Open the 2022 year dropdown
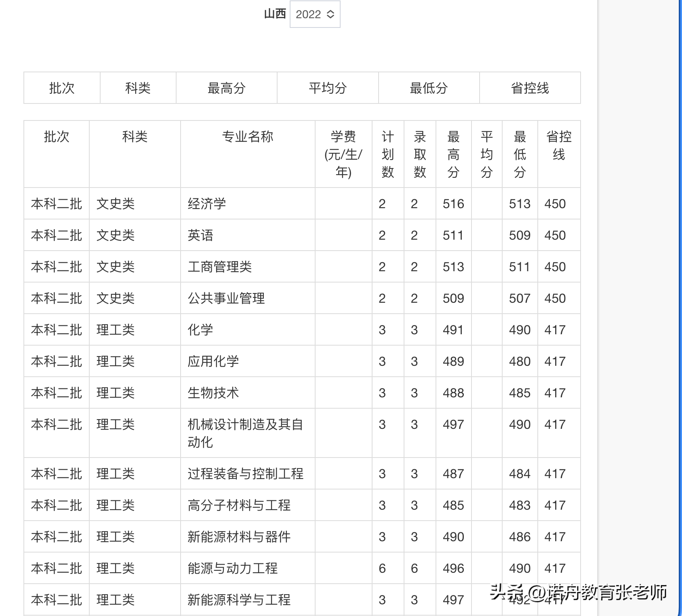Screen dimensions: 682x616 pyautogui.click(x=315, y=15)
